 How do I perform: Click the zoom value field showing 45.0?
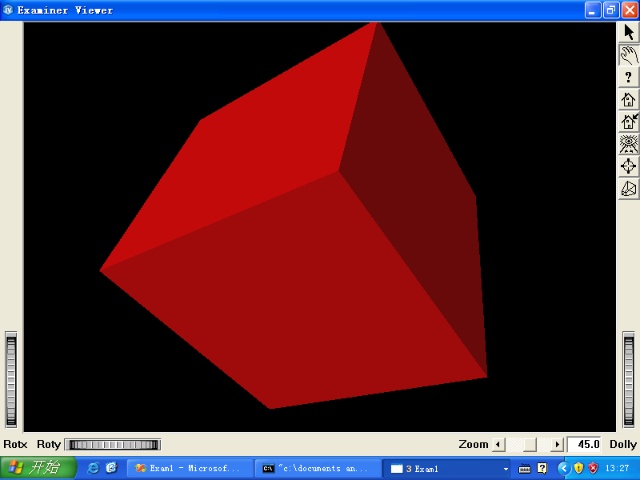(584, 444)
